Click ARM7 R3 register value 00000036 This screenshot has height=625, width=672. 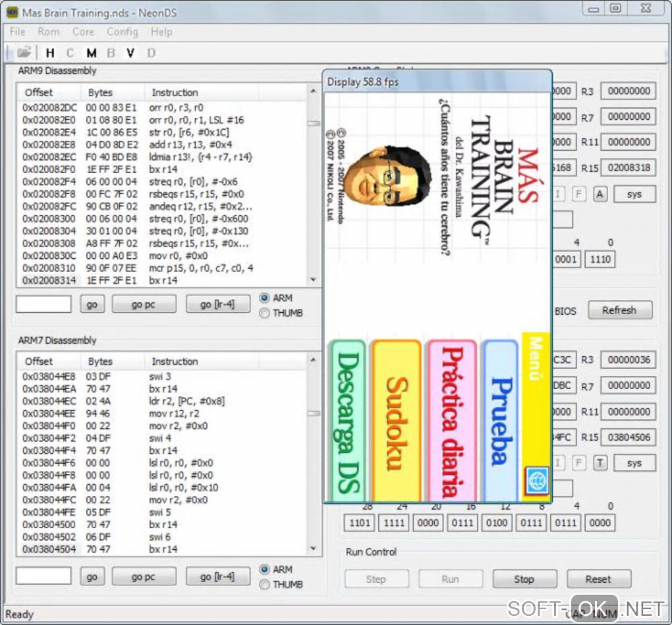coord(629,360)
